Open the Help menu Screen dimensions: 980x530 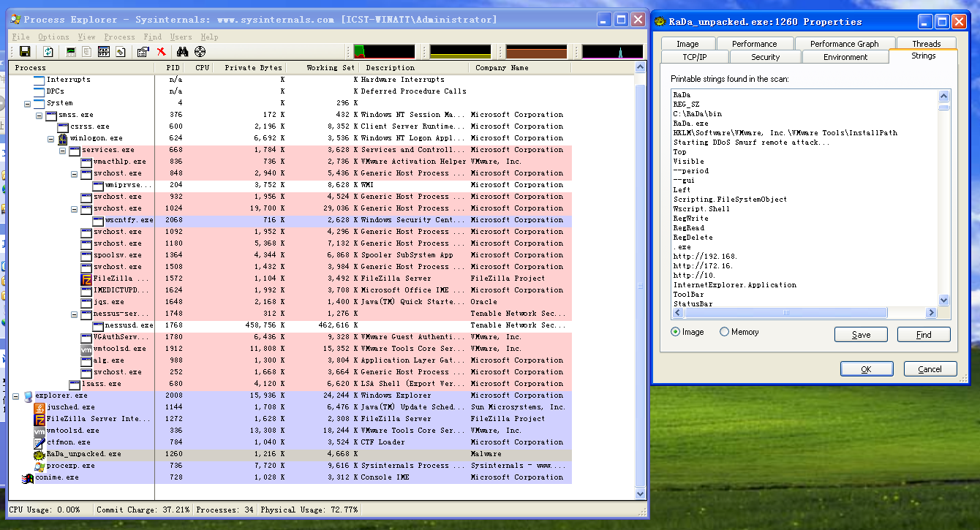click(209, 37)
